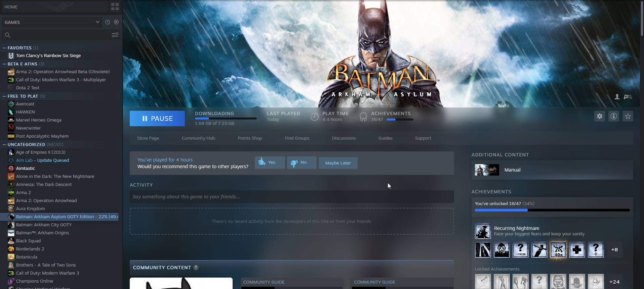Open the Store Page tab
The width and height of the screenshot is (644, 289).
pos(148,138)
